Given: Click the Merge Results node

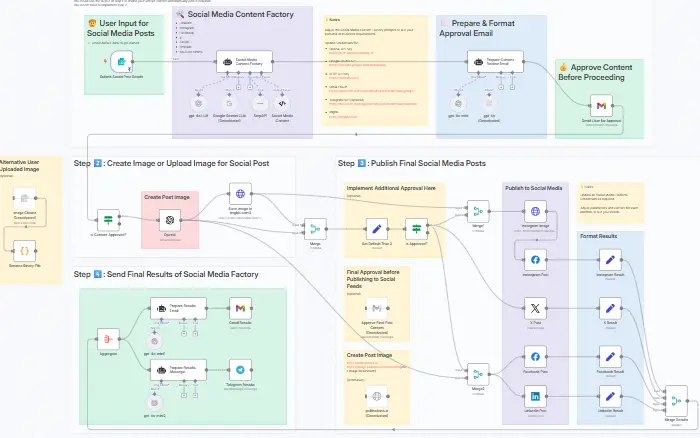Looking at the screenshot, I should coord(676,401).
